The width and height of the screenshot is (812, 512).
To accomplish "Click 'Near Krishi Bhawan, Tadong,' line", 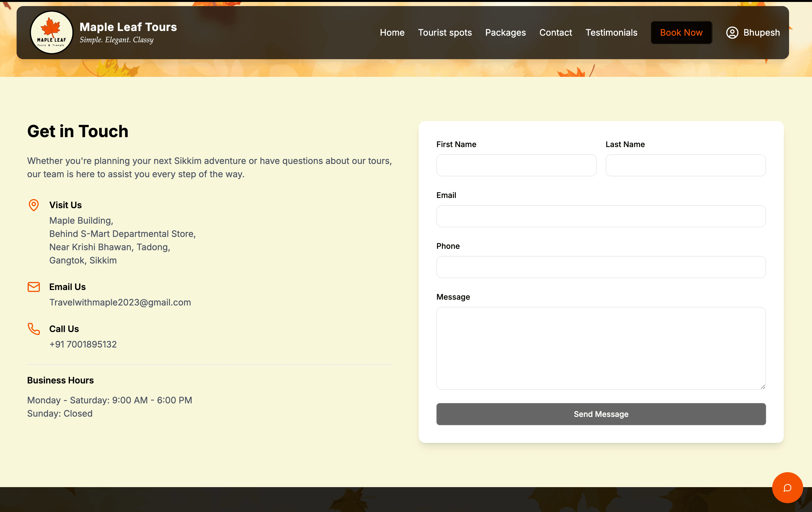I will tap(110, 247).
